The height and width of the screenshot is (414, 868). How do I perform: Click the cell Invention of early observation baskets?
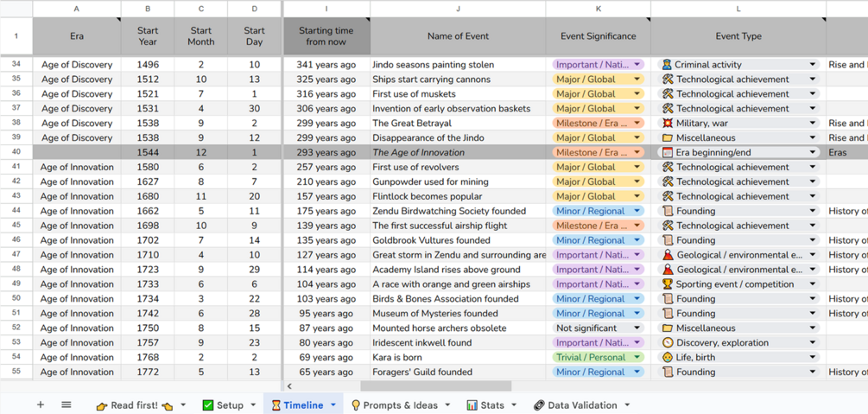pos(458,109)
